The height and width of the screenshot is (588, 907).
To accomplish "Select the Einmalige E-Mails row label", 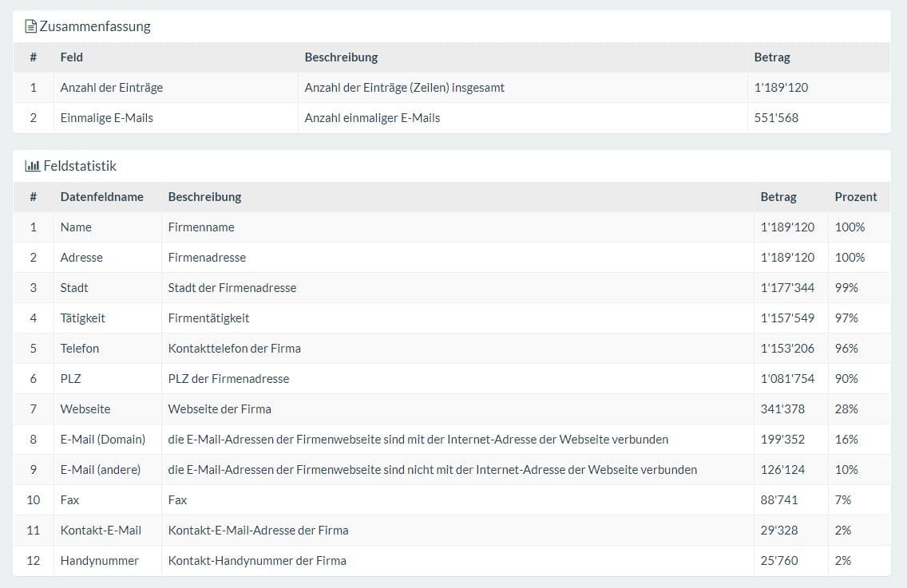I will 107,118.
